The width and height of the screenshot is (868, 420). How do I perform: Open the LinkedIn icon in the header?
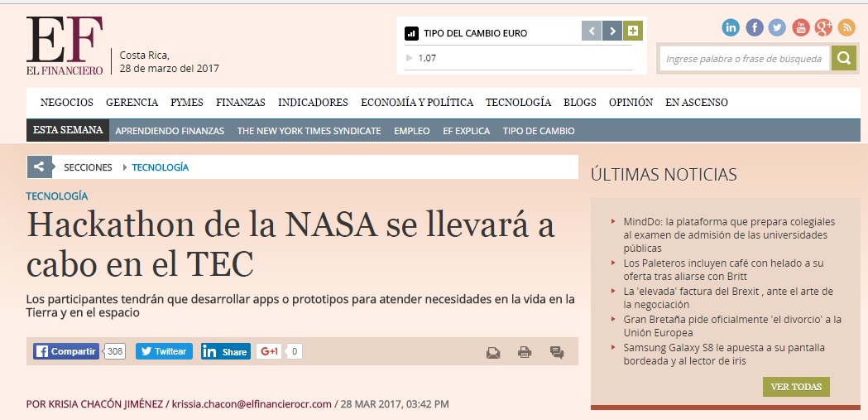point(731,27)
